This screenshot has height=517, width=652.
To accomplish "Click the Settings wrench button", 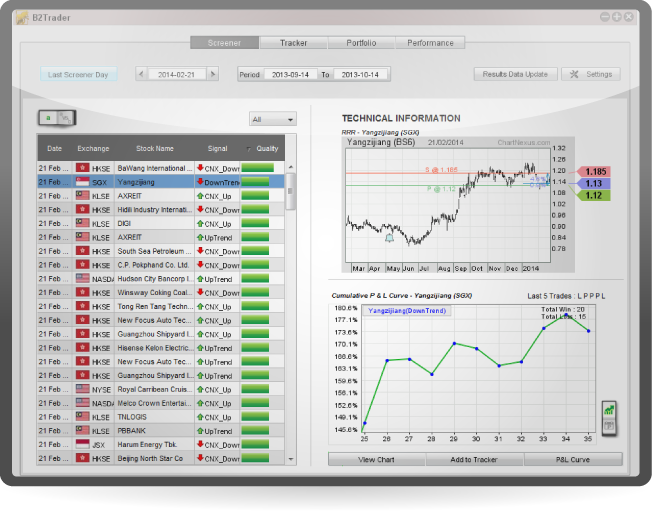I will click(591, 74).
